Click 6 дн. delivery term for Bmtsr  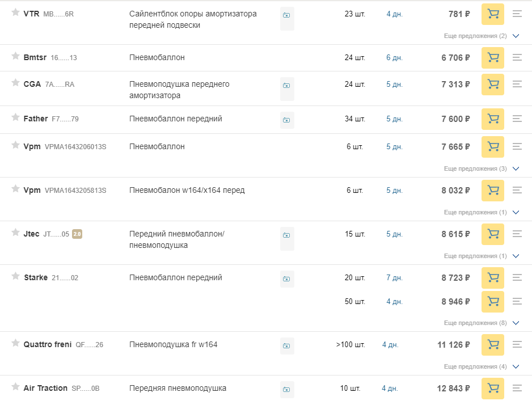click(394, 58)
